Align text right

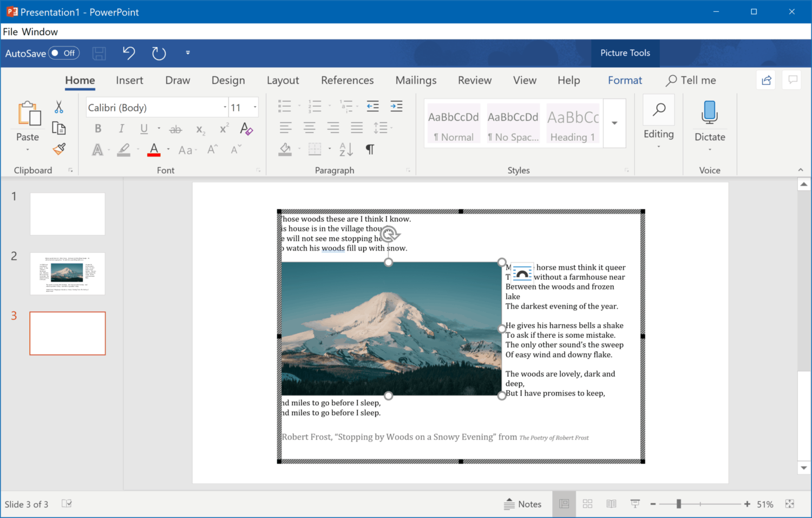(x=333, y=128)
